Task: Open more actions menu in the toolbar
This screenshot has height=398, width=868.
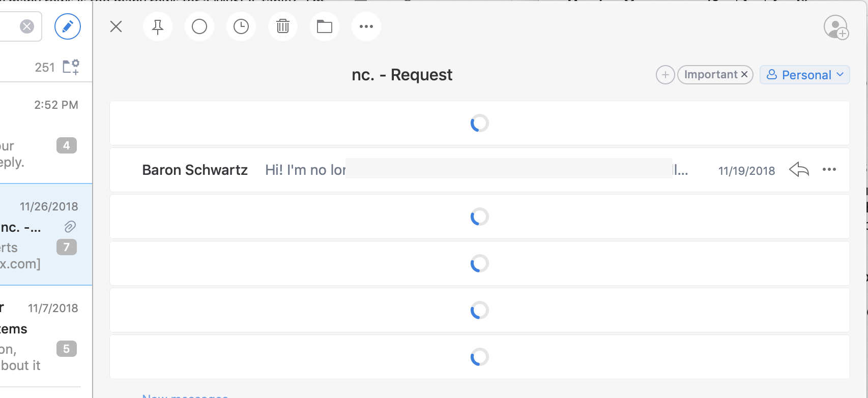Action: (x=366, y=26)
